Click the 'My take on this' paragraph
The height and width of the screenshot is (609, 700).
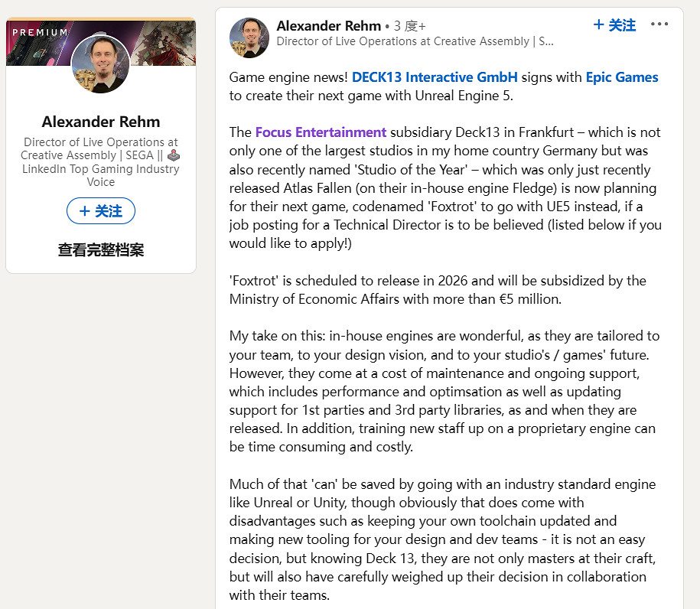pos(444,391)
